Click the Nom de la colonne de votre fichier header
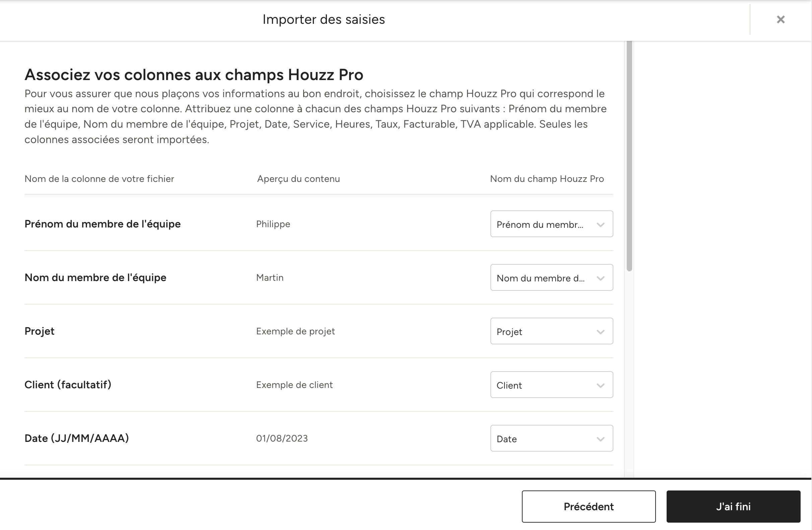This screenshot has height=530, width=812. [x=99, y=179]
